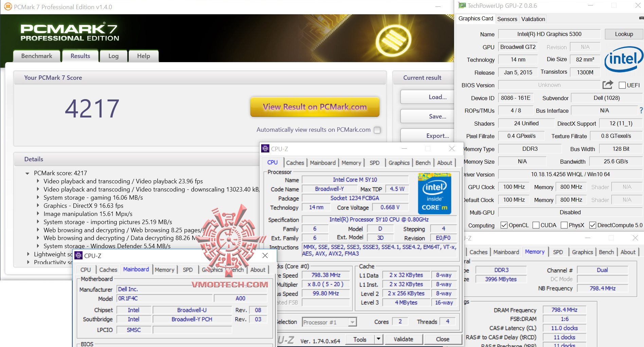644x347 pixels.
Task: Switch to the Sensors tab in GPU-Z
Action: click(x=507, y=19)
